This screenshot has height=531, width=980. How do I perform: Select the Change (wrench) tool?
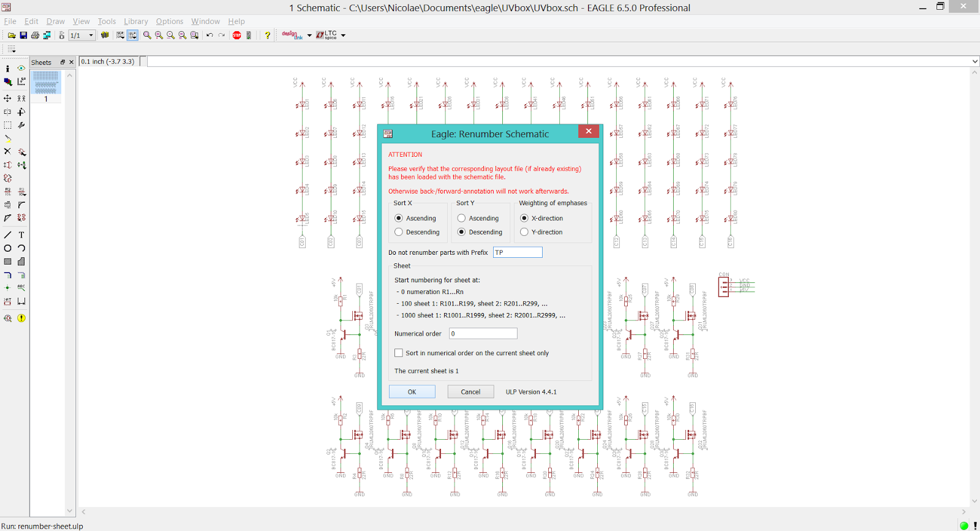(x=21, y=125)
